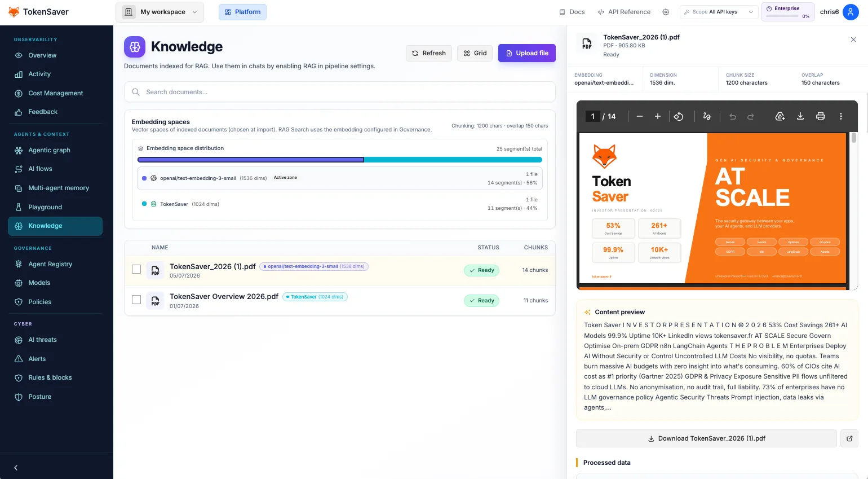Select the TokenSaver_2026 (1).pdf checkbox

point(136,270)
